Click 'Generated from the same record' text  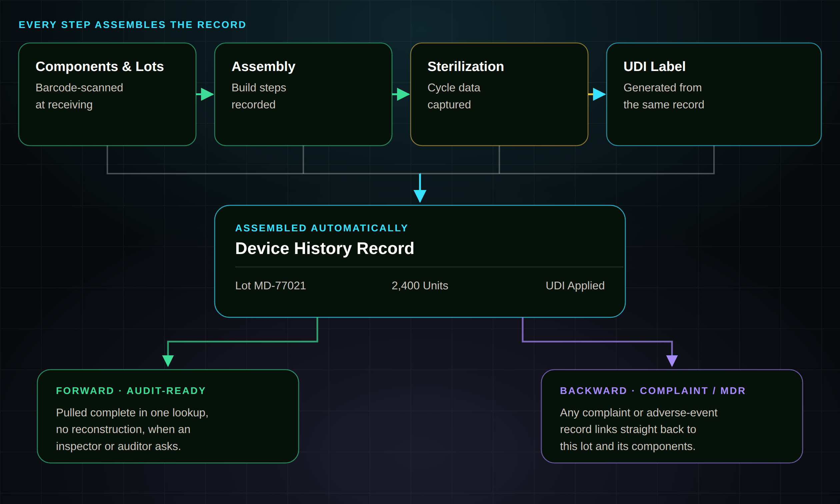(664, 96)
